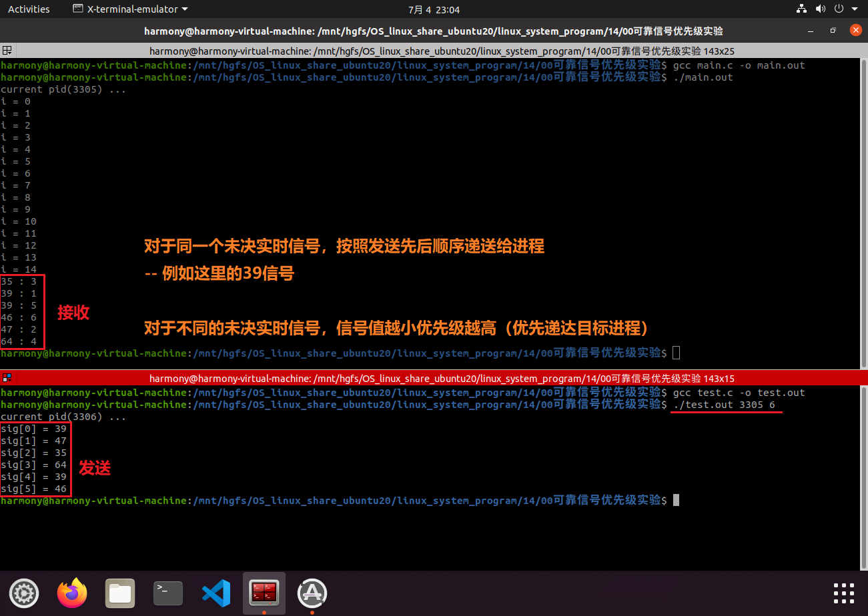Open the Software Updater dock icon
Image resolution: width=868 pixels, height=616 pixels.
coord(312,593)
